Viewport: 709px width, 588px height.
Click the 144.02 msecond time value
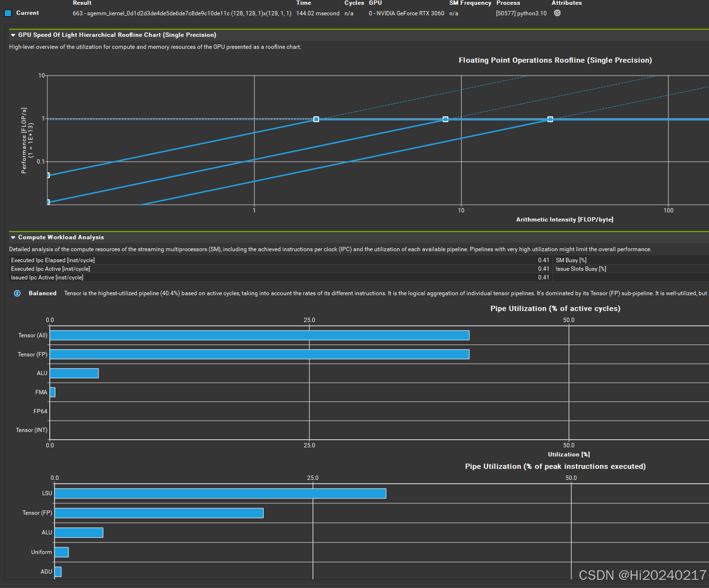[318, 13]
